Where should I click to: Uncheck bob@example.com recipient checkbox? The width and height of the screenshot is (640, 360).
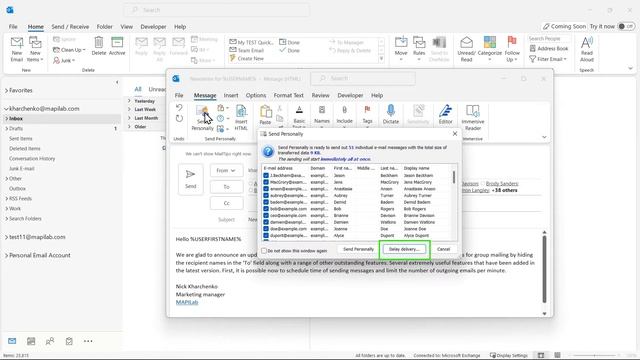[x=266, y=209]
